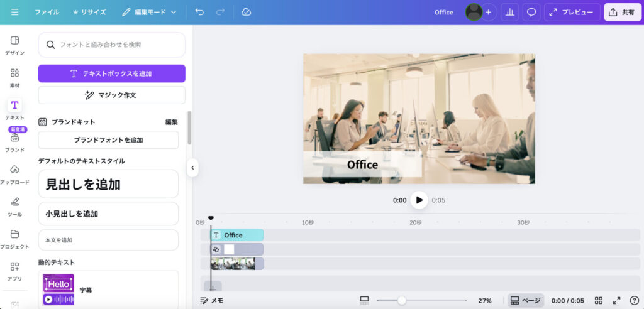Screen dimensions: 644x309
Task: Expand the 編集モード dropdown
Action: coord(149,12)
